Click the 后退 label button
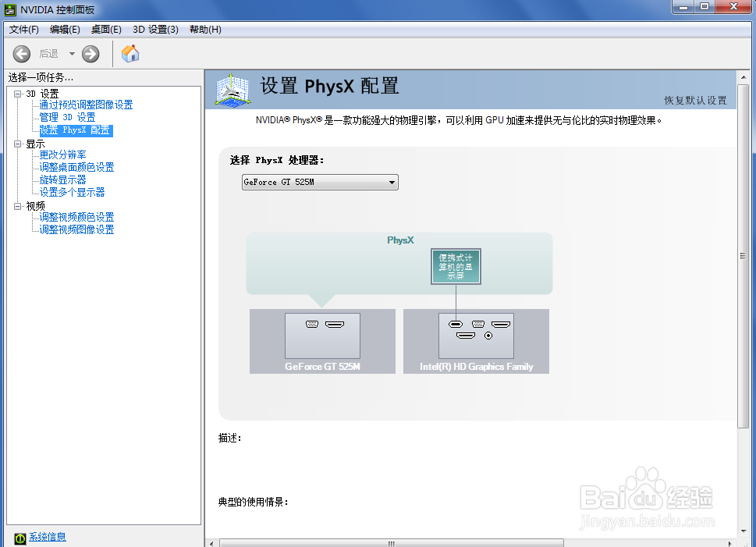756x547 pixels. pos(48,54)
